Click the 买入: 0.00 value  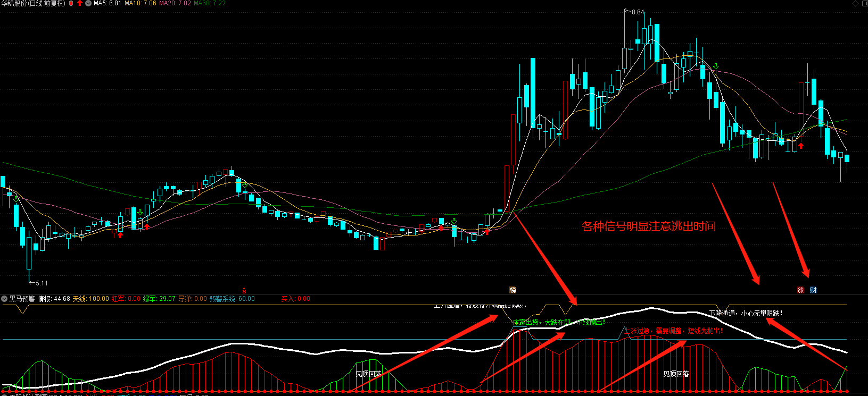[x=296, y=299]
